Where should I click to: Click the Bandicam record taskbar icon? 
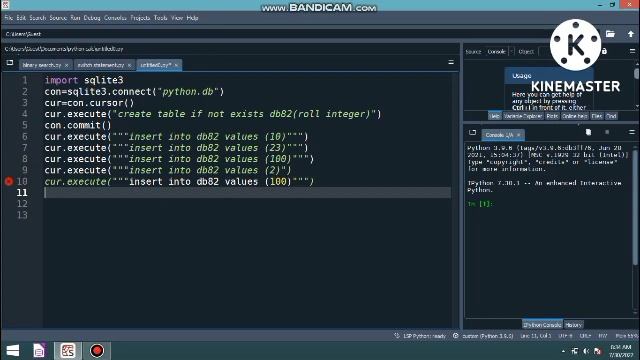pyautogui.click(x=97, y=351)
